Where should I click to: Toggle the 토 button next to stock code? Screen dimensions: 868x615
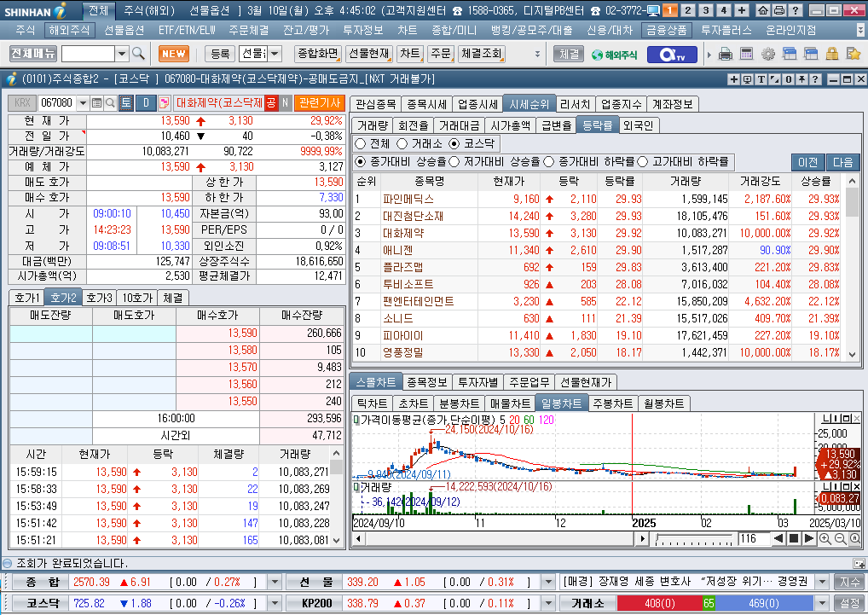pyautogui.click(x=125, y=103)
